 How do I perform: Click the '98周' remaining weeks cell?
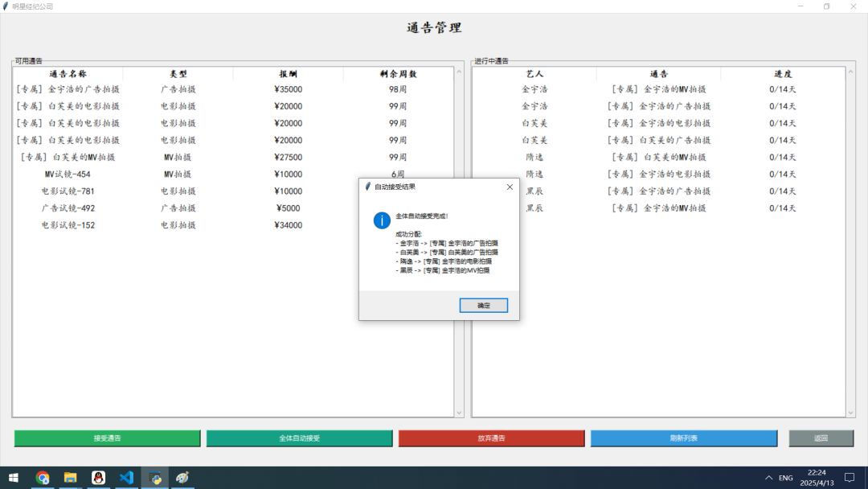pos(398,89)
